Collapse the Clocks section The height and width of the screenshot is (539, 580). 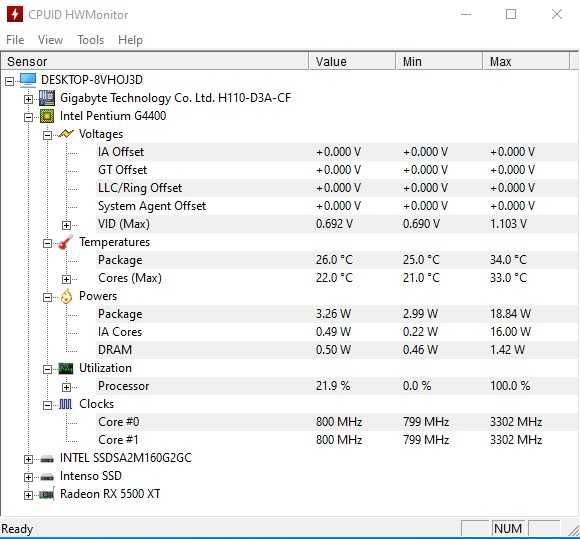pos(47,405)
